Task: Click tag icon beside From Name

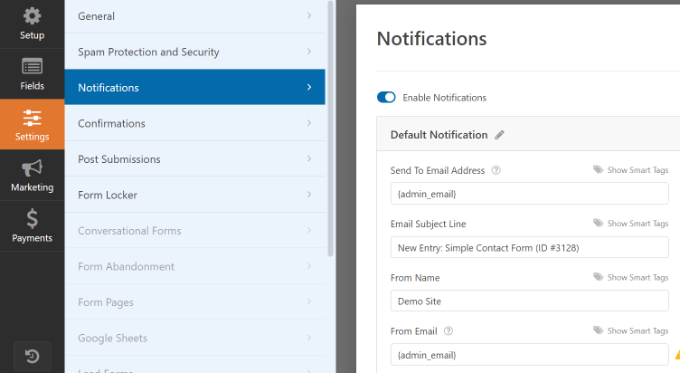Action: tap(598, 277)
